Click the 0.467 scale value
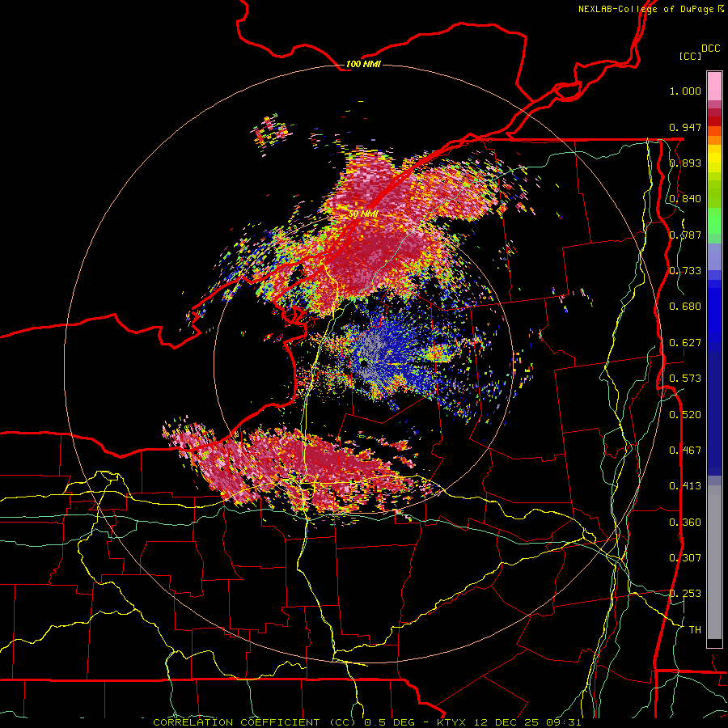The height and width of the screenshot is (728, 728). click(685, 451)
